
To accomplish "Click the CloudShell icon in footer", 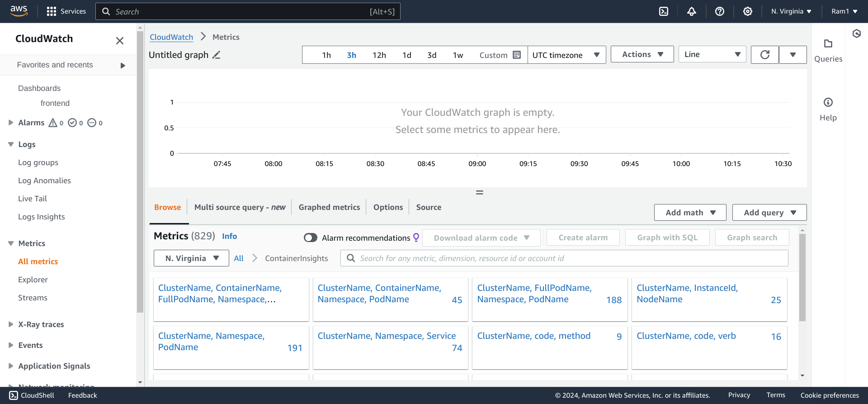I will pos(14,395).
